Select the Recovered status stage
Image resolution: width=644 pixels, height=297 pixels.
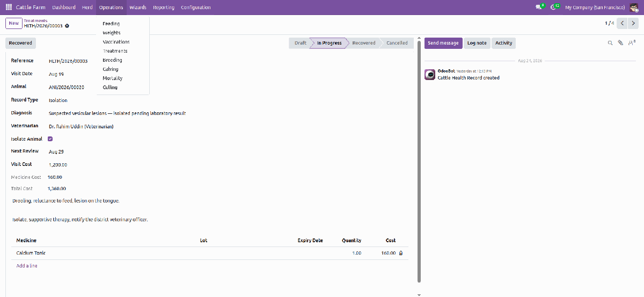click(364, 43)
